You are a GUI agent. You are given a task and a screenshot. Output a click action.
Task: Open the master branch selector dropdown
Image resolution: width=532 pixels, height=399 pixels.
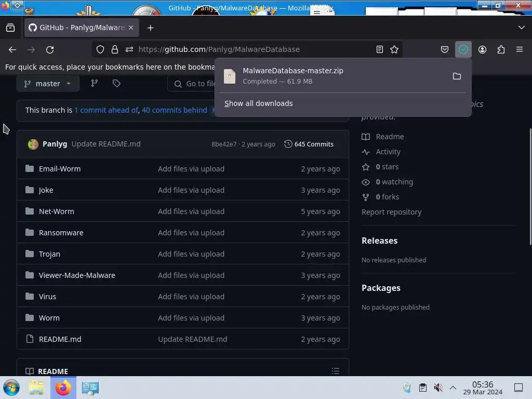(48, 84)
